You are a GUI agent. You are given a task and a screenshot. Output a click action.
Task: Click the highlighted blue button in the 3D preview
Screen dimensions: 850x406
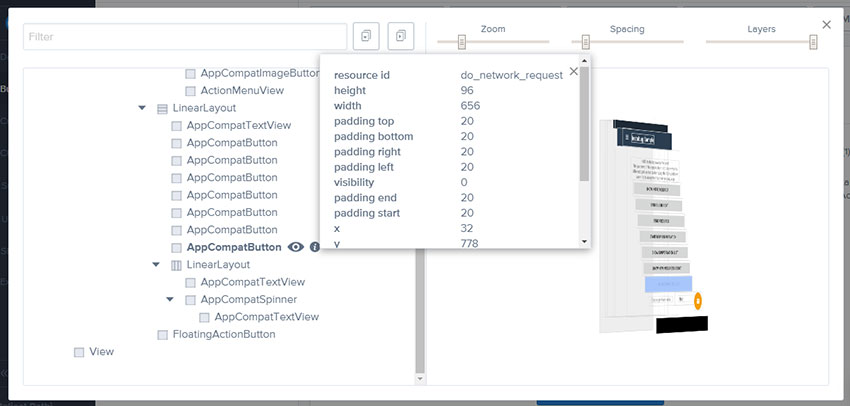click(668, 284)
